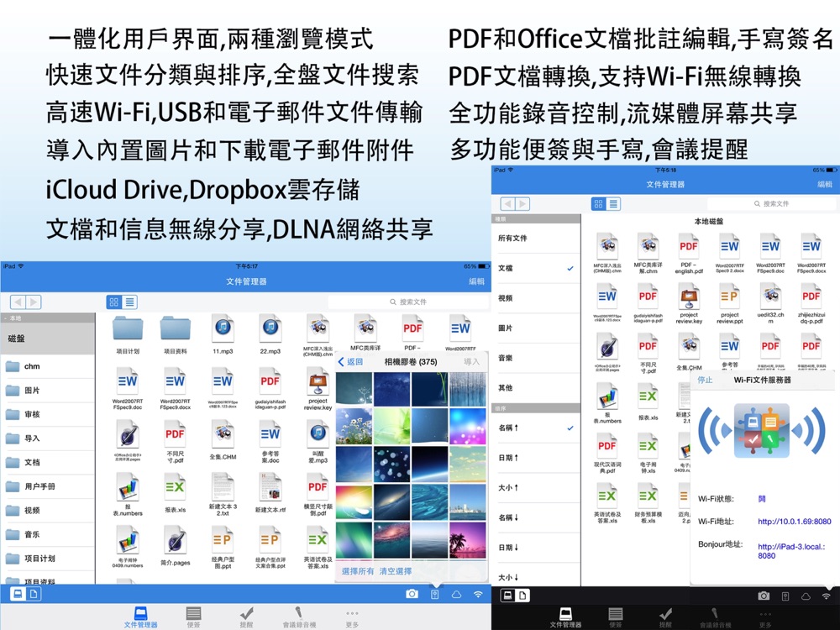The image size is (840, 630).
Task: Go back with the left arrow on the landscape screen
Action: point(18,302)
